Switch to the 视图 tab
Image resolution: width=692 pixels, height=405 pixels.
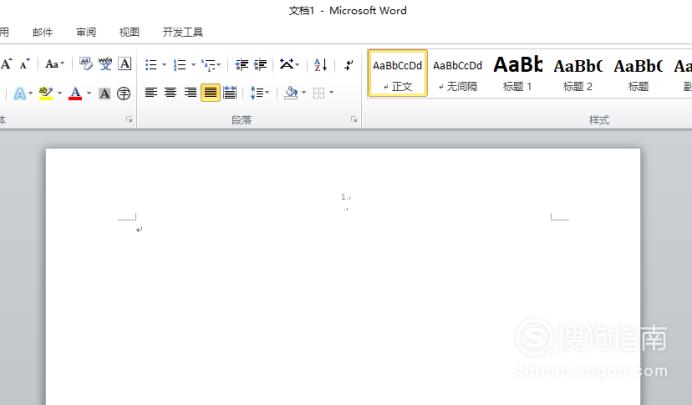tap(129, 32)
